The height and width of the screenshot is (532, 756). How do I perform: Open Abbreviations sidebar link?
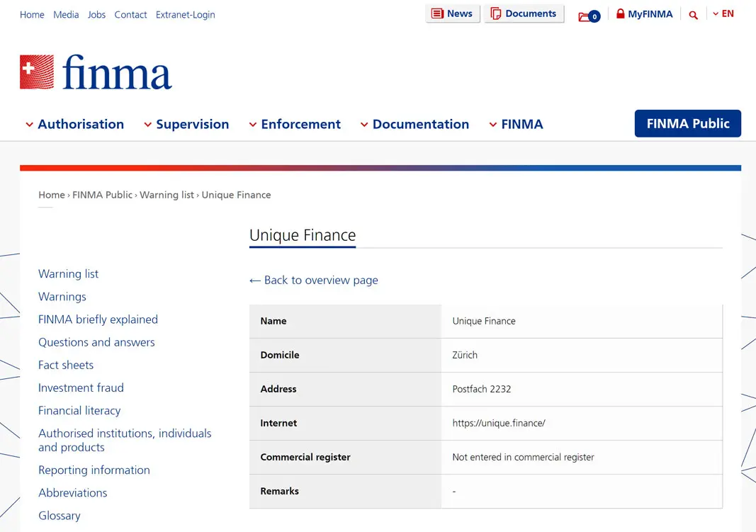[73, 493]
